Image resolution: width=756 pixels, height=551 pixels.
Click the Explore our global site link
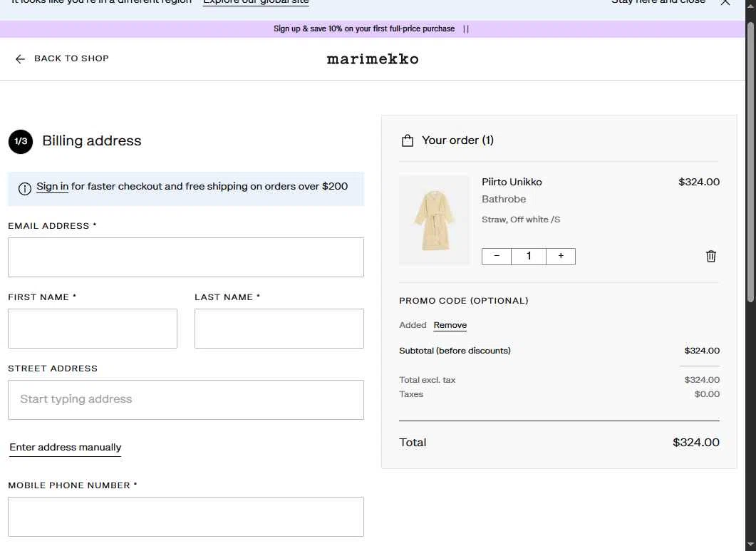(256, 2)
